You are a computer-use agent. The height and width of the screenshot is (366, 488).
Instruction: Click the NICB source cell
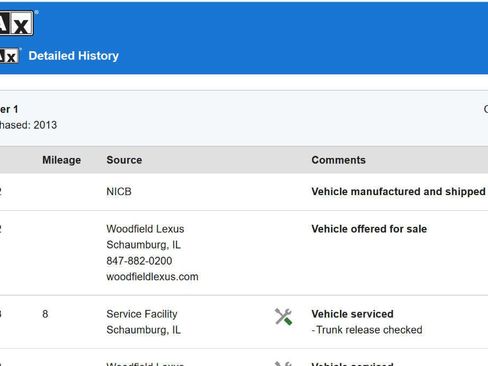click(x=119, y=192)
